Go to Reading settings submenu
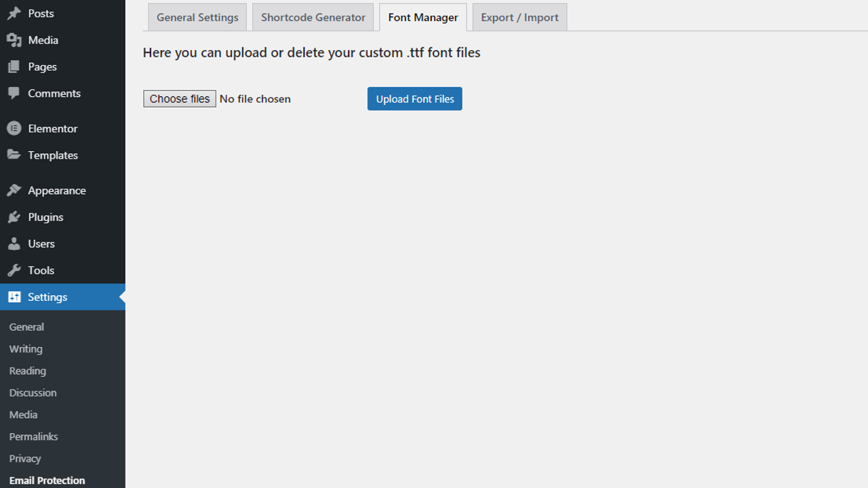 pos(28,371)
